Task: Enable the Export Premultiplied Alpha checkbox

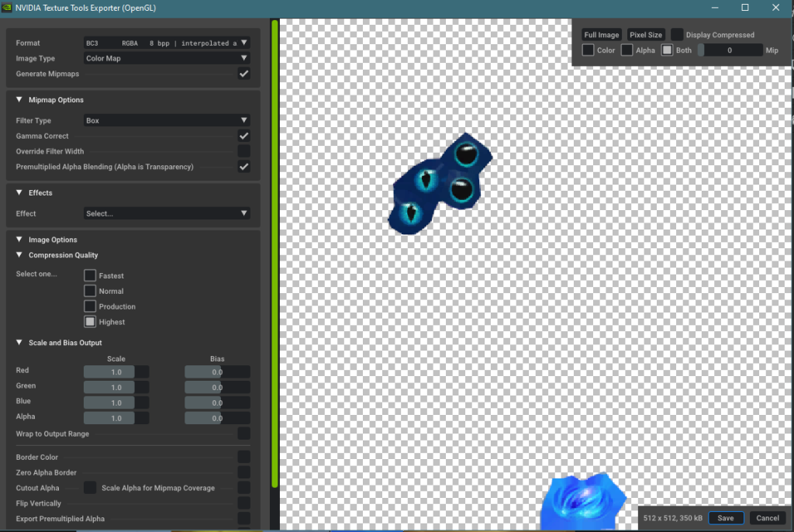Action: (x=243, y=518)
